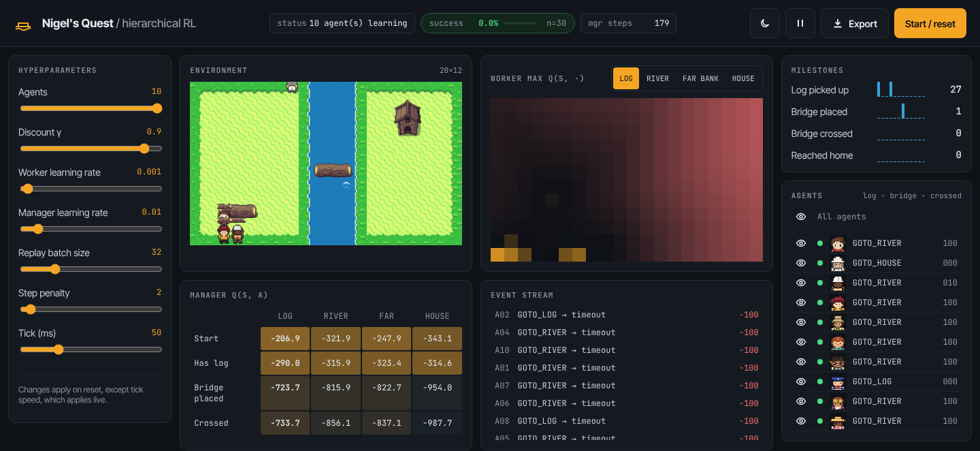Click event A08 GOTO_LOG → timeout
The image size is (980, 451).
626,421
